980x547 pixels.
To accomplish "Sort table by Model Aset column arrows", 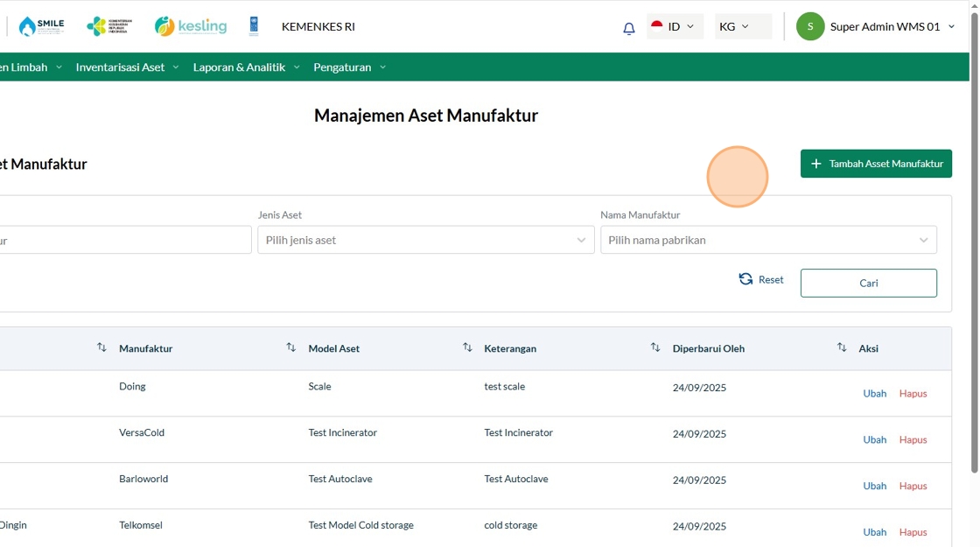I will click(x=467, y=347).
